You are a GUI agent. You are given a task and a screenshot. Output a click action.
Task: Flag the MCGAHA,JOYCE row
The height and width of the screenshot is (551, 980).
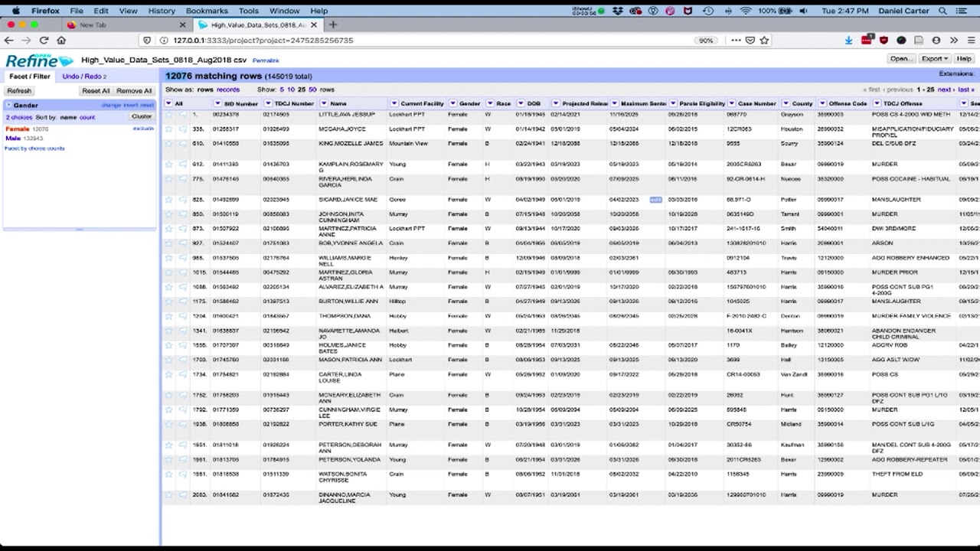pyautogui.click(x=183, y=129)
